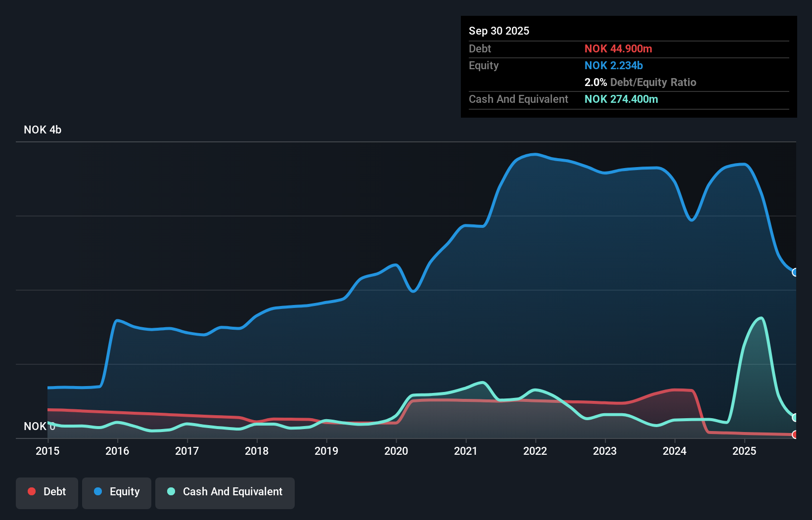The image size is (812, 520).
Task: Toggle the Debt series visibility
Action: pyautogui.click(x=47, y=493)
